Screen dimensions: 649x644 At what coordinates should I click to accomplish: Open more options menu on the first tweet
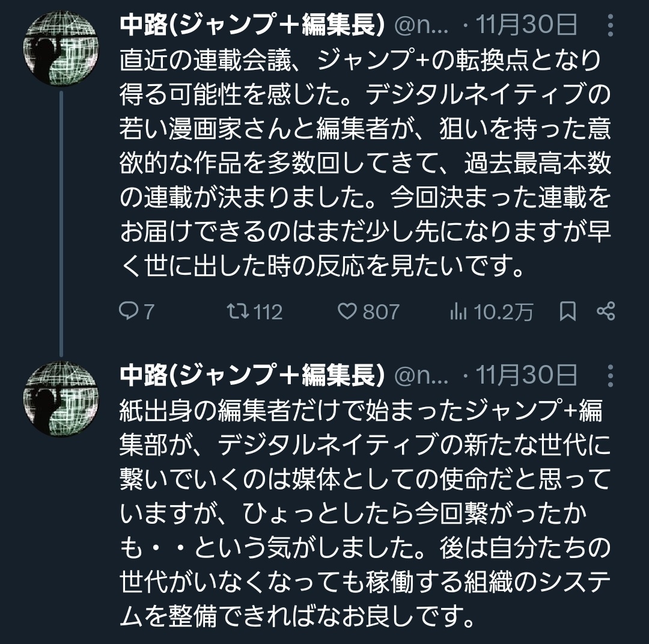click(x=611, y=26)
